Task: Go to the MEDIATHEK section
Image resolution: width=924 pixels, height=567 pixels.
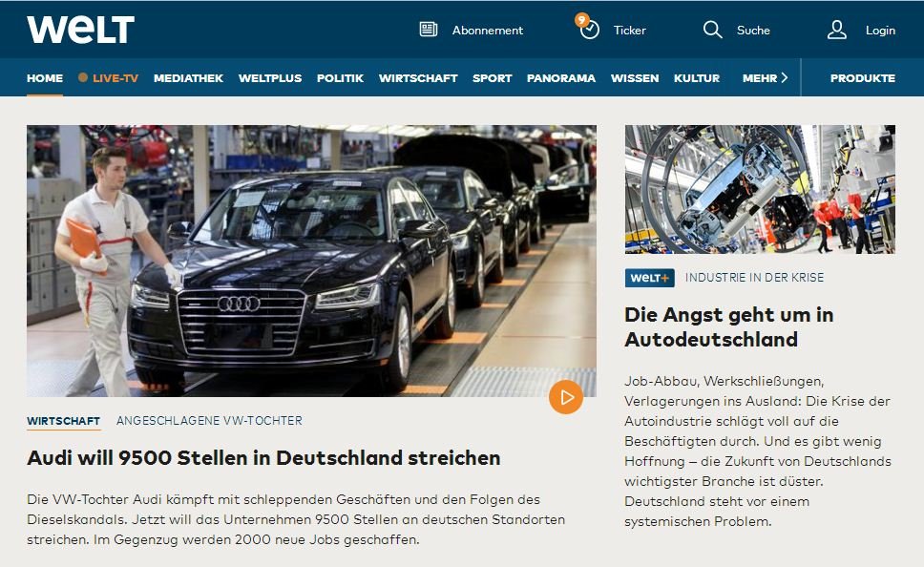Action: [189, 78]
